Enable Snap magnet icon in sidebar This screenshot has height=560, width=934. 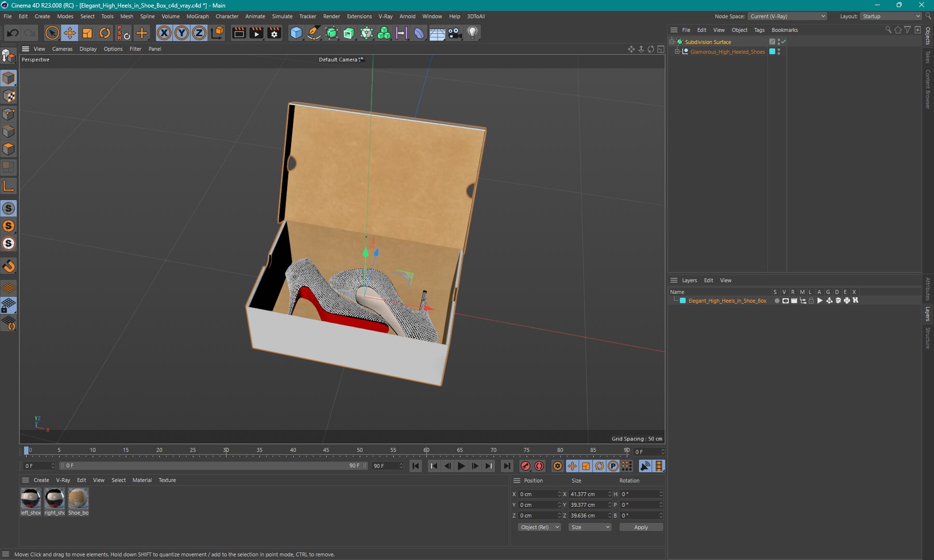(9, 267)
